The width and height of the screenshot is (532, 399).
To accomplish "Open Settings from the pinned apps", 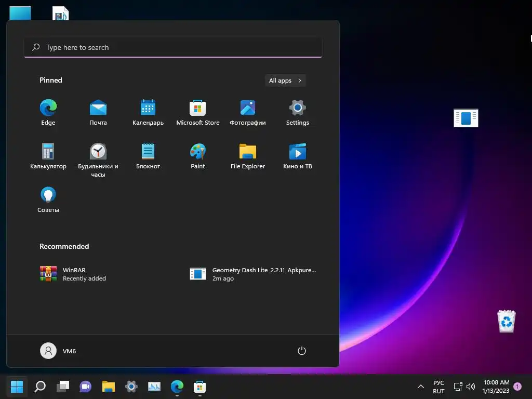I will pos(298,113).
